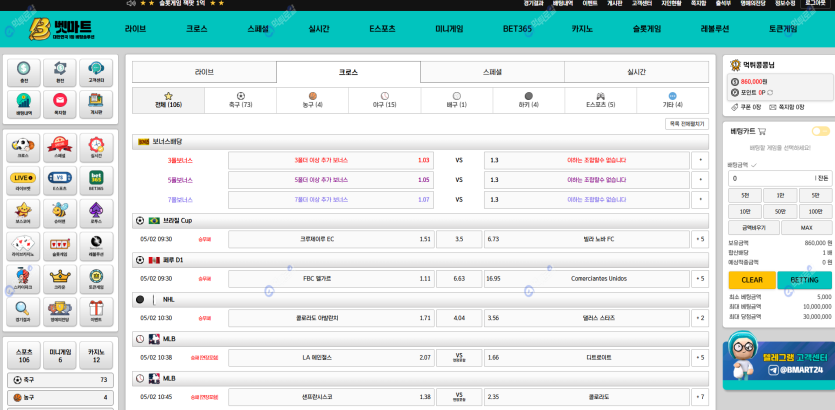Toggle the betting cart switch
This screenshot has height=410, width=835.
(820, 131)
